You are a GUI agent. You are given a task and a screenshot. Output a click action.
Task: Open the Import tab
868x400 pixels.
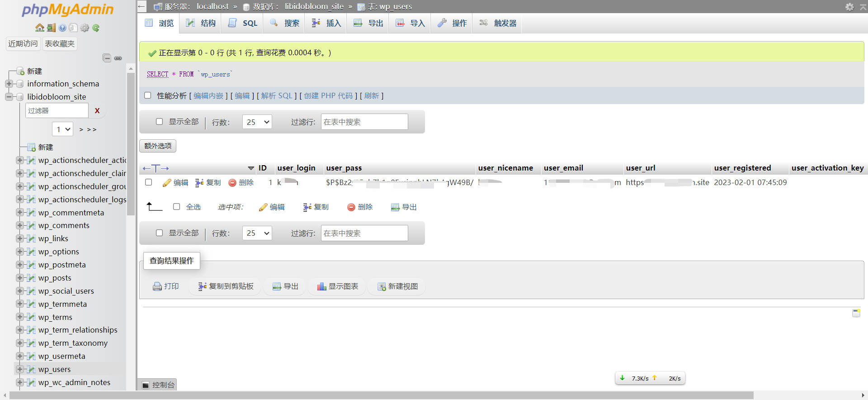(410, 23)
